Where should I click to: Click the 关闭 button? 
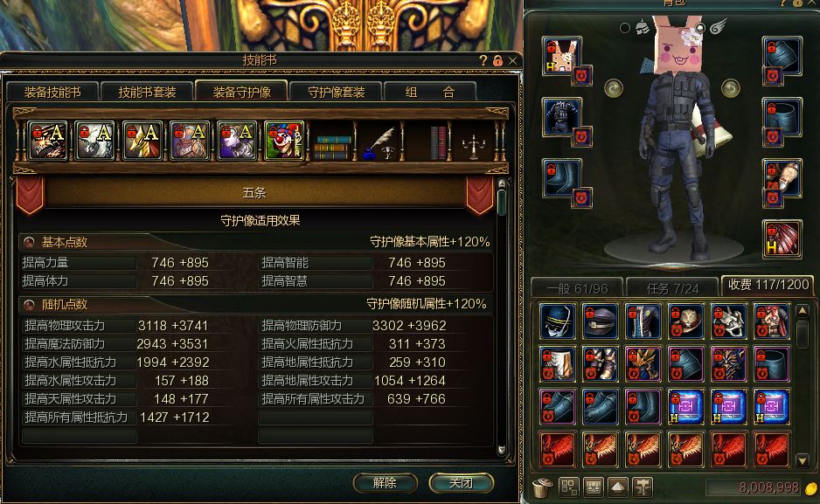pyautogui.click(x=461, y=482)
